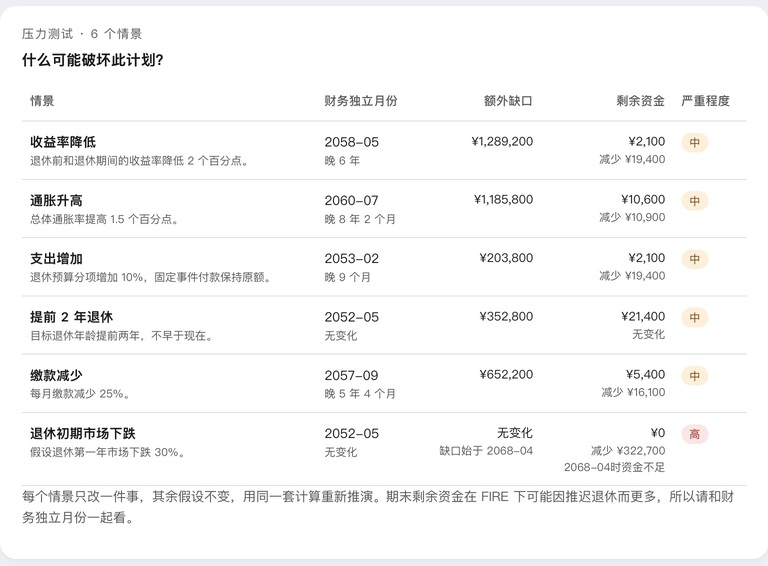The width and height of the screenshot is (768, 566).
Task: Click 晚 5 年 4 个月 delay text
Action: [x=360, y=394]
